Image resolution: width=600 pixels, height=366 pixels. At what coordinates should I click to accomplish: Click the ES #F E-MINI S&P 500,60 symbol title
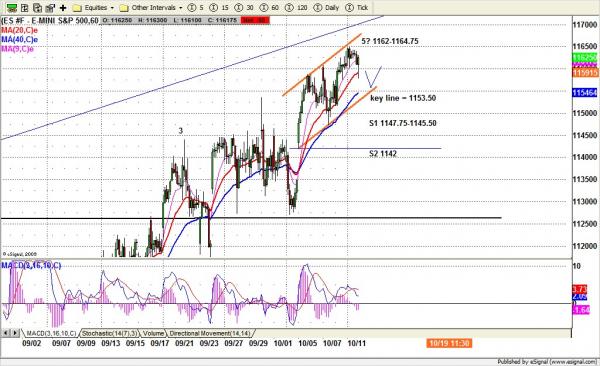50,21
